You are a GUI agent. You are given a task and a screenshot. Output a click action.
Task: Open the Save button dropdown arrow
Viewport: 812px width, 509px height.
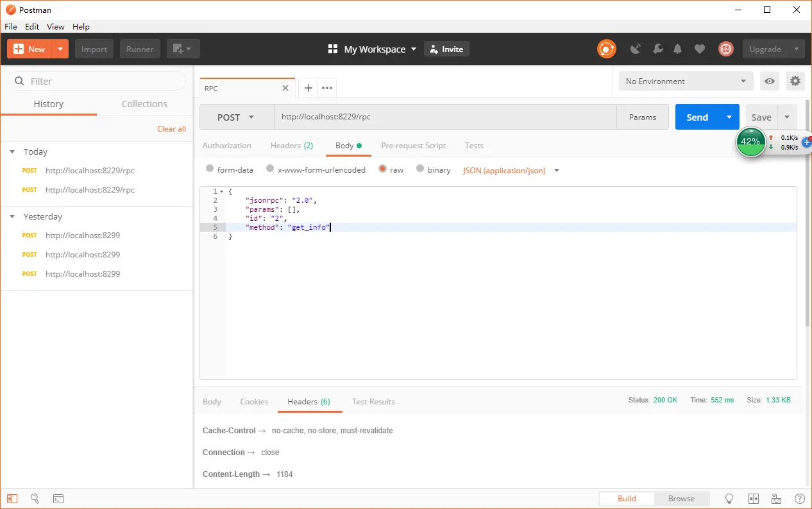pos(787,117)
